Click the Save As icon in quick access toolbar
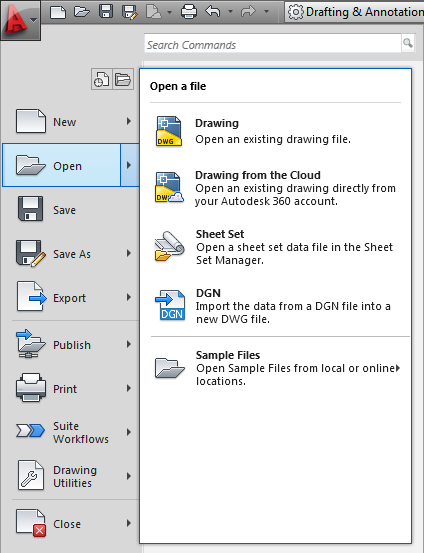 129,12
